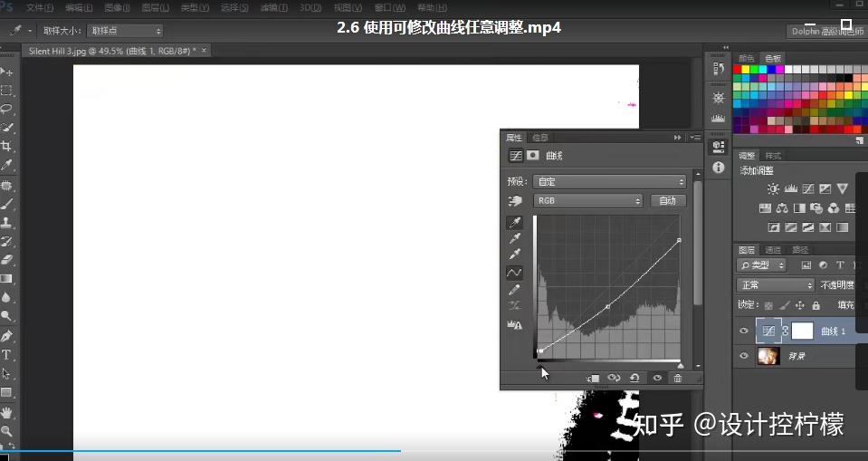868x461 pixels.
Task: Collapse the Properties panel with double arrows
Action: pos(677,138)
